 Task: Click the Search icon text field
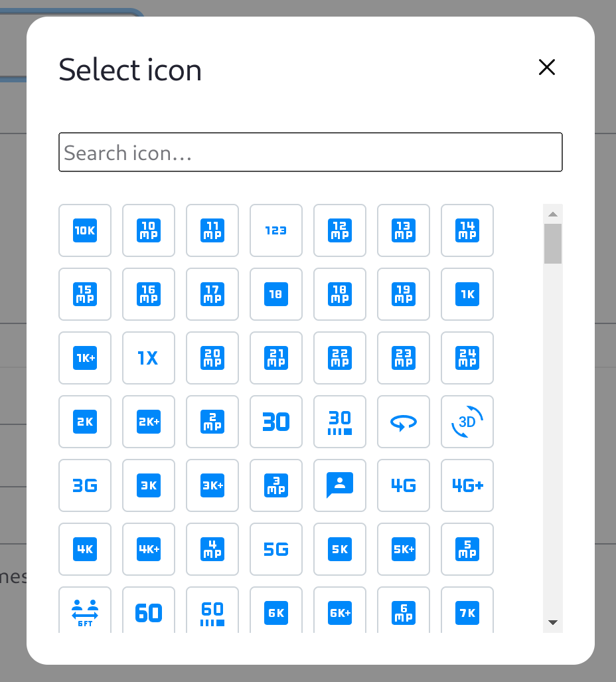310,152
